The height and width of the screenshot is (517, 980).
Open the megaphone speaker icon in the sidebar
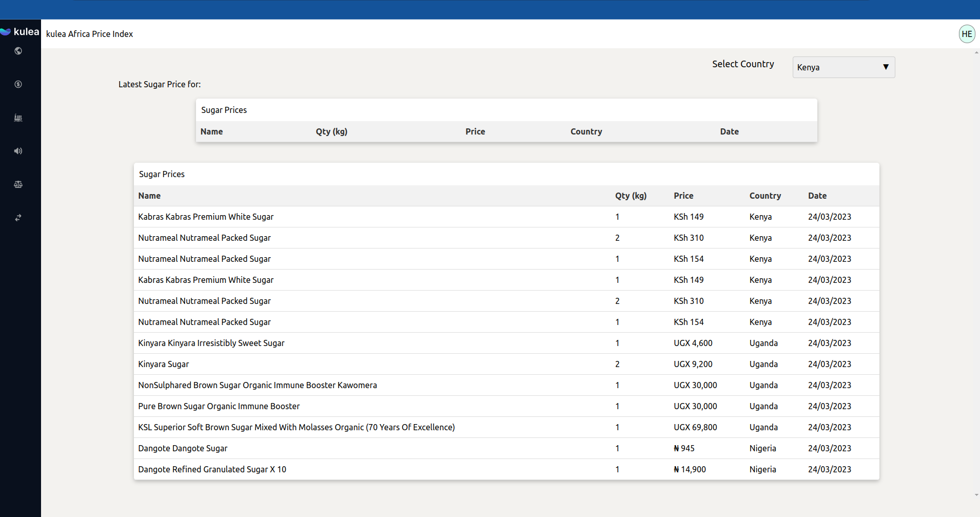pyautogui.click(x=18, y=151)
